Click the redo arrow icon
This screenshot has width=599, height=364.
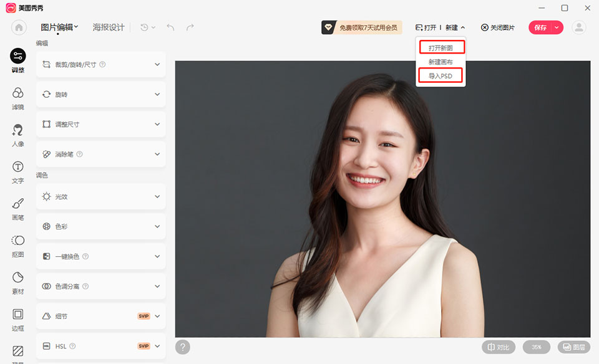(x=190, y=27)
